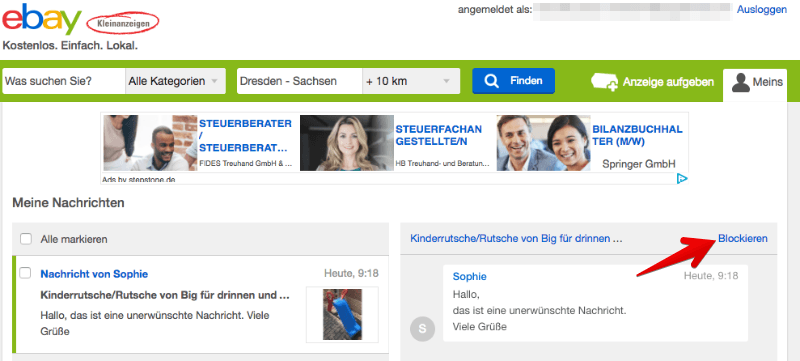Click Sophie's gray S avatar circle

422,329
